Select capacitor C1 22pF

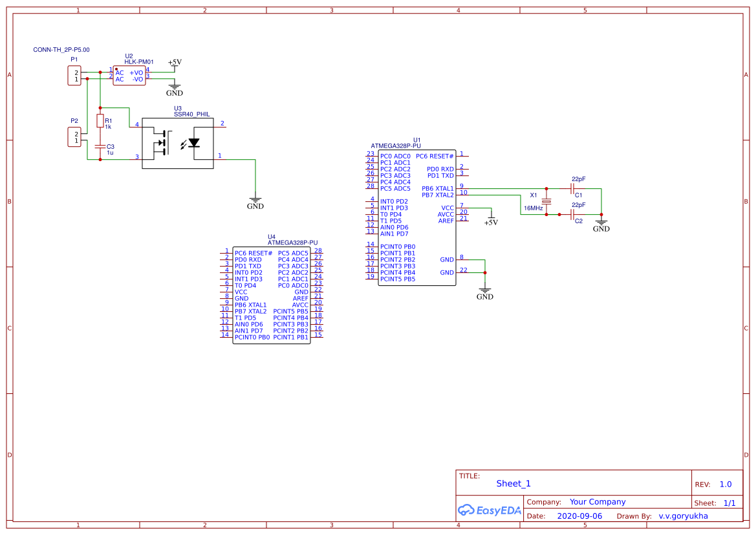tap(572, 189)
